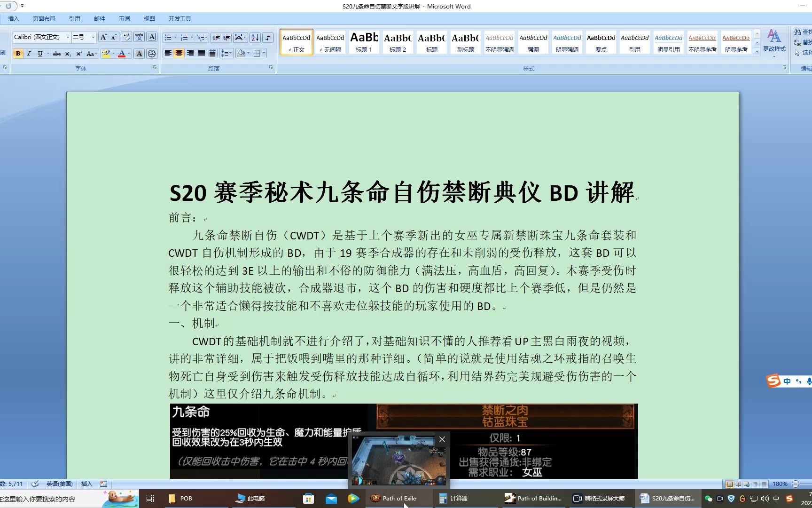812x508 pixels.
Task: Sort paragraphs A-Z icon
Action: click(255, 37)
